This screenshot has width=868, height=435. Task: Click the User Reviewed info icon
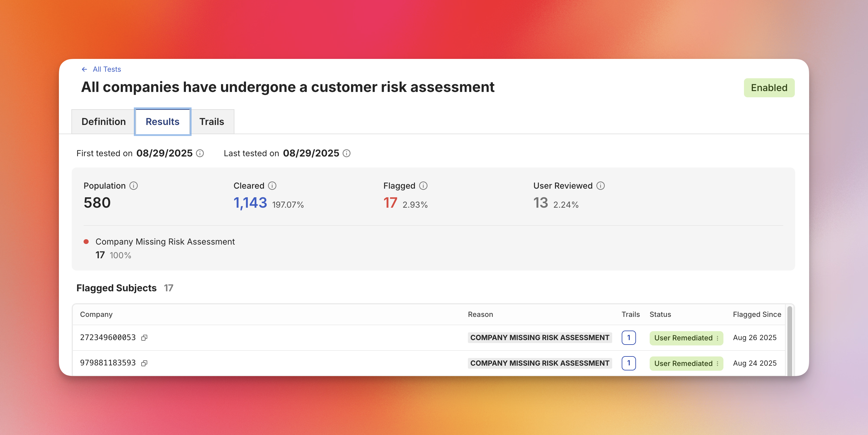(x=601, y=186)
